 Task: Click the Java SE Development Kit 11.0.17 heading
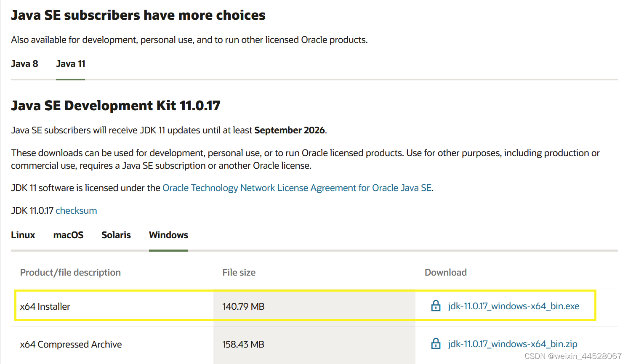pos(116,106)
